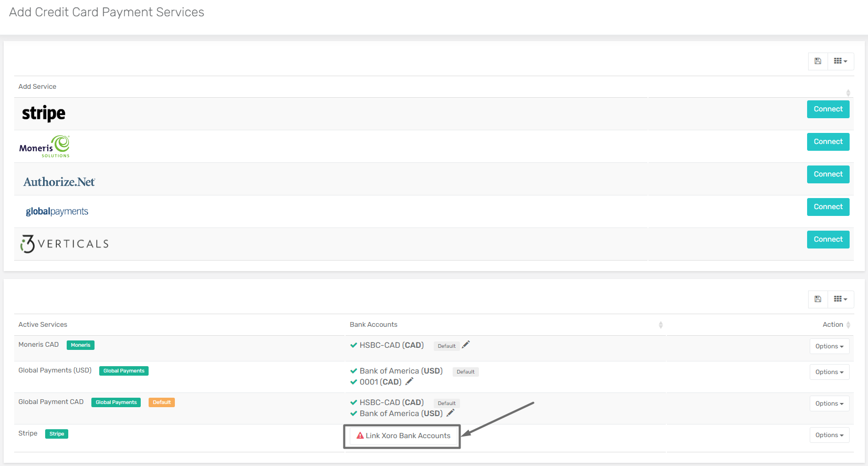868x466 pixels.
Task: Open Options dropdown for Global Payment CAD
Action: 829,403
